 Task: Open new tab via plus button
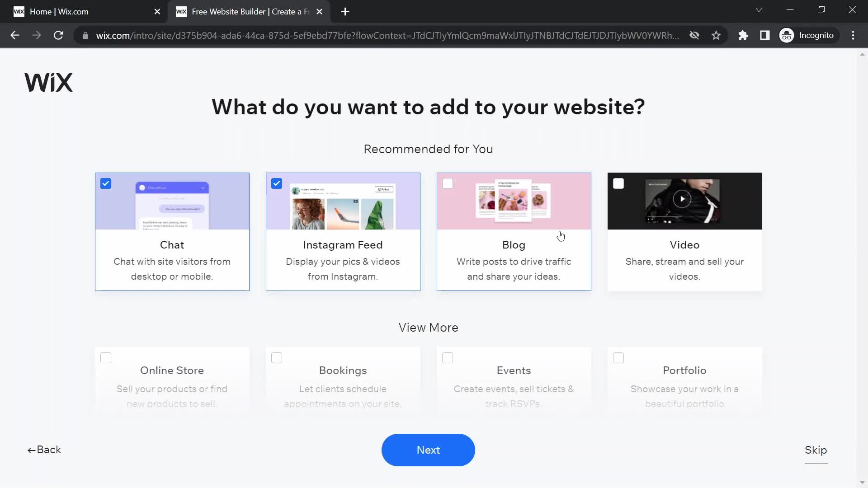[344, 12]
